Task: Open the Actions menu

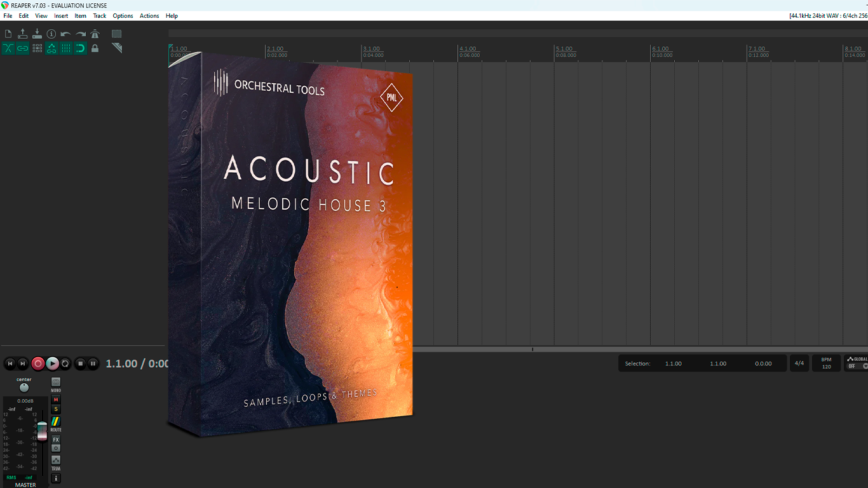Action: click(x=149, y=16)
